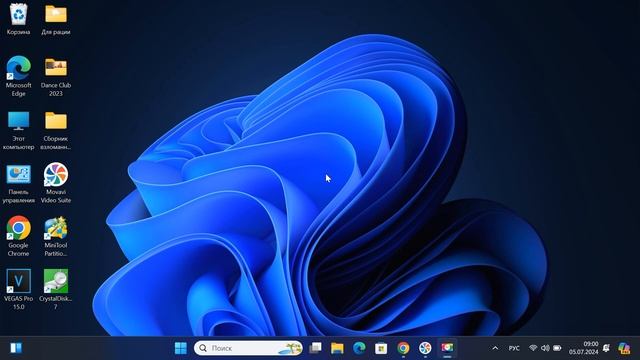640x360 pixels.
Task: Open the clock showing 09:00 05.07.2024
Action: [584, 348]
